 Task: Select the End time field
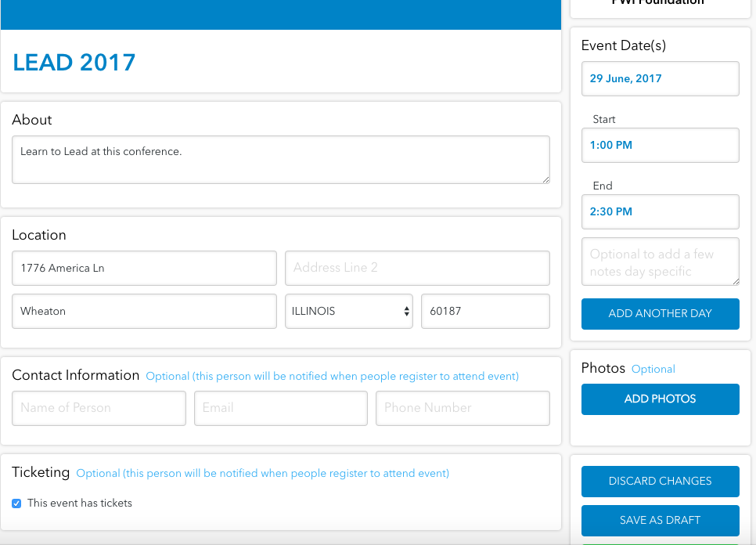coord(660,211)
